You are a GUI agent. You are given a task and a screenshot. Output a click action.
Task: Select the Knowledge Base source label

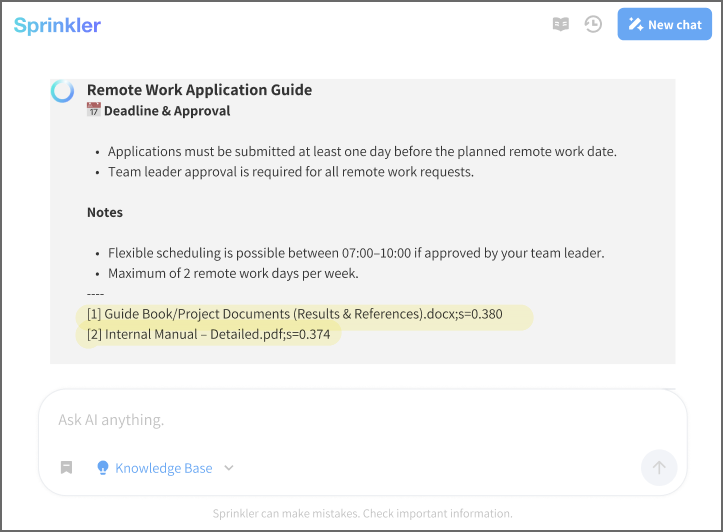click(x=163, y=467)
